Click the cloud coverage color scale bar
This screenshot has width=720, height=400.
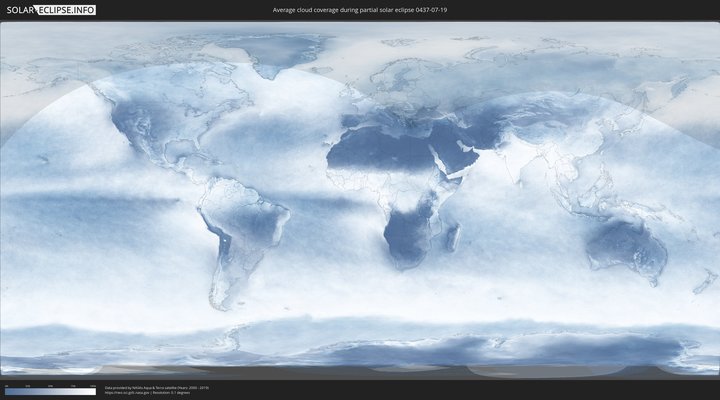50,391
